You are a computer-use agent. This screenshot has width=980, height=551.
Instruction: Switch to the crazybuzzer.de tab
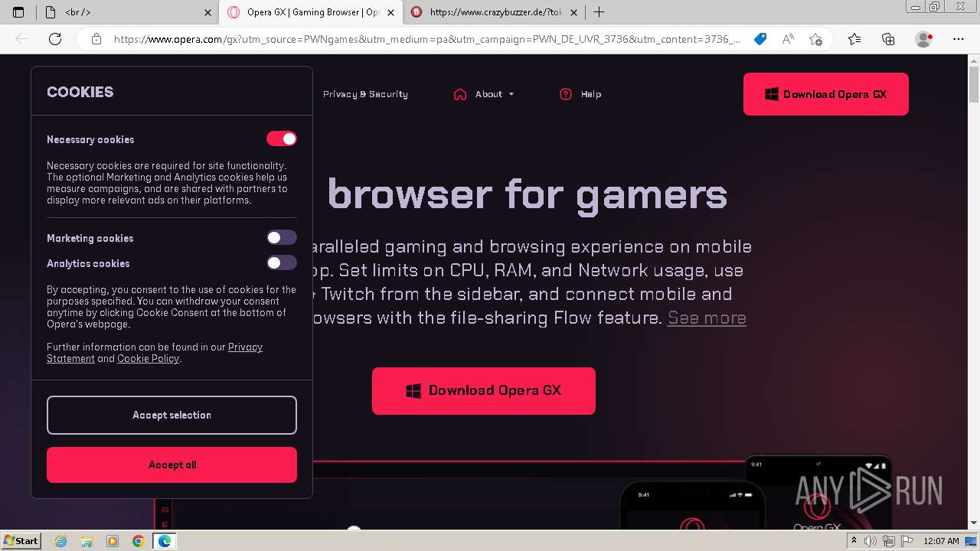(493, 12)
